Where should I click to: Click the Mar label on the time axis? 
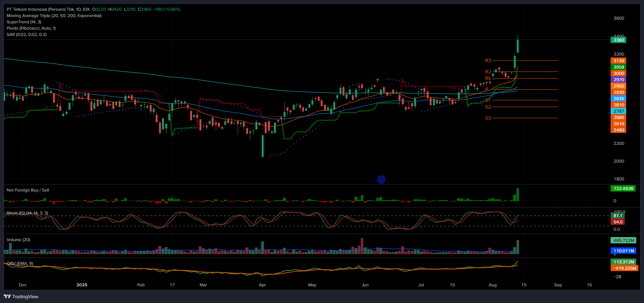(x=203, y=285)
